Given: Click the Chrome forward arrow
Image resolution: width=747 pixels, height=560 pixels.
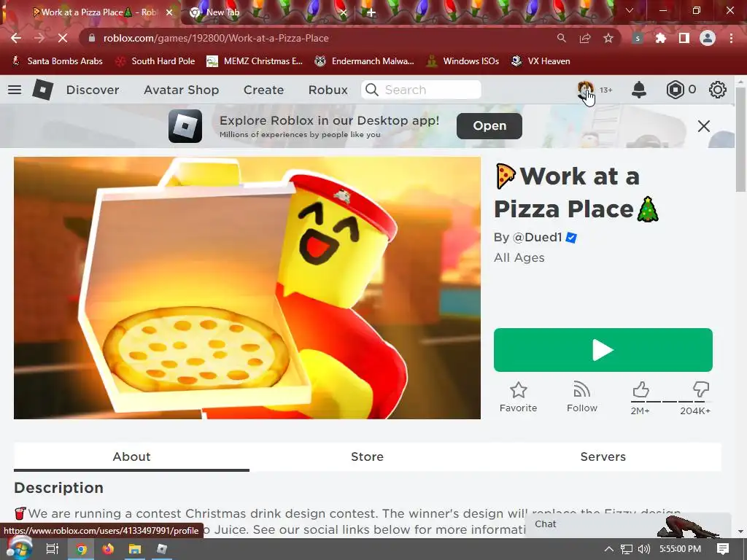Looking at the screenshot, I should (x=39, y=38).
